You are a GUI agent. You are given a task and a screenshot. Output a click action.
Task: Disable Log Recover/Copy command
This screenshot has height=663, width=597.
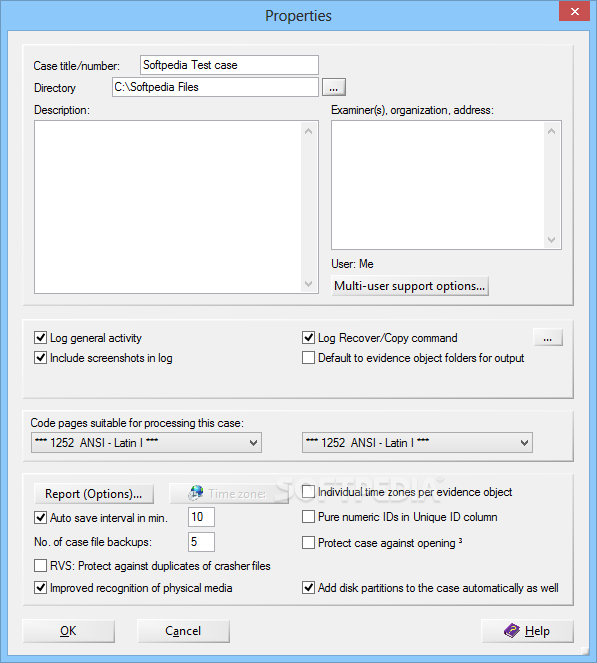click(308, 337)
